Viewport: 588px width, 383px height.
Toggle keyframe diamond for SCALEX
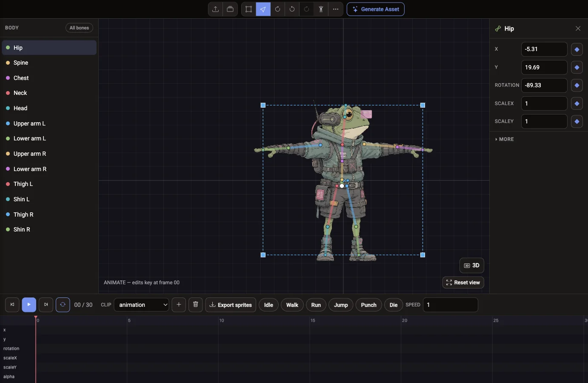coord(577,103)
